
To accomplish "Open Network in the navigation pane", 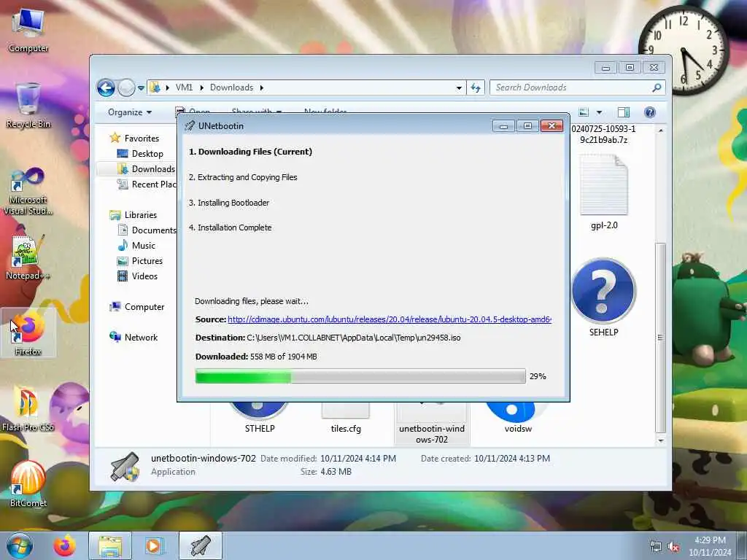I will [x=141, y=337].
